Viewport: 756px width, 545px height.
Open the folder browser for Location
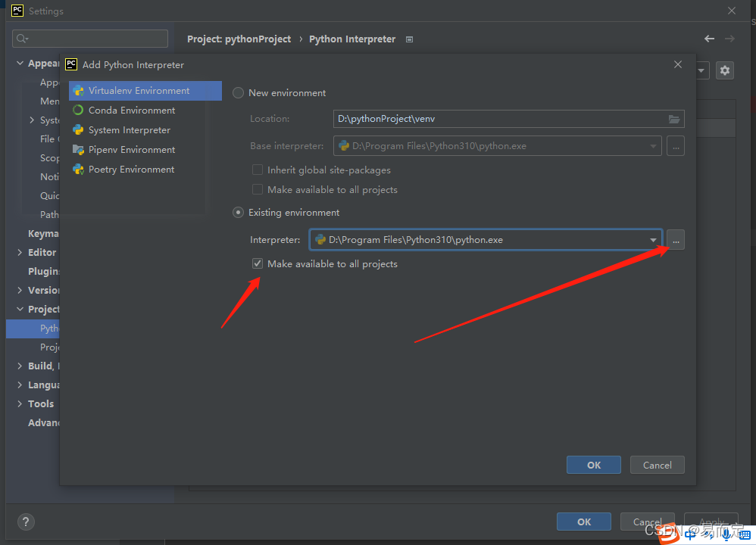[x=673, y=119]
